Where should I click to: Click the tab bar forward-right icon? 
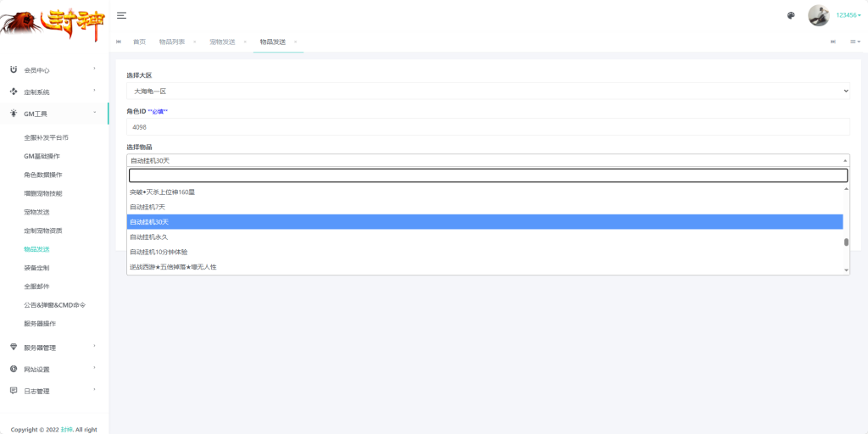(x=833, y=42)
